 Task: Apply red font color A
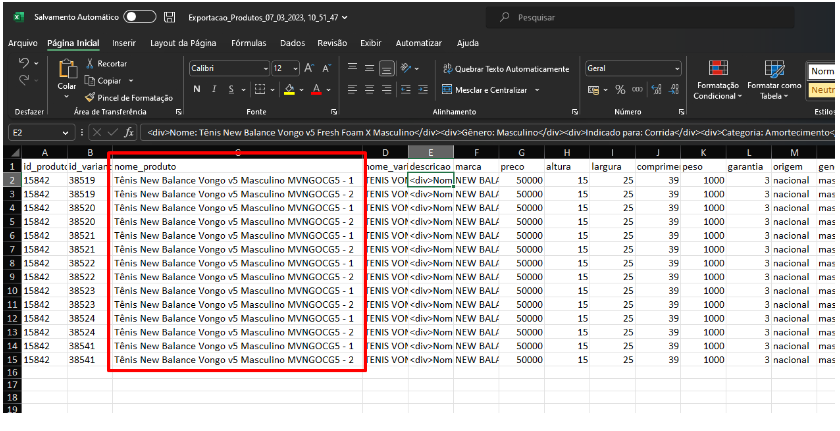pos(316,89)
